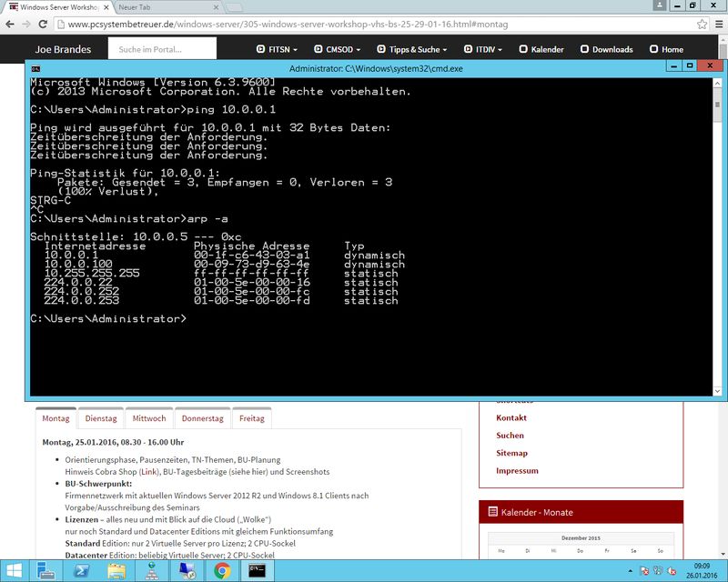Screen dimensions: 728x582
Task: Switch to the Dienstag tab
Action: click(101, 418)
